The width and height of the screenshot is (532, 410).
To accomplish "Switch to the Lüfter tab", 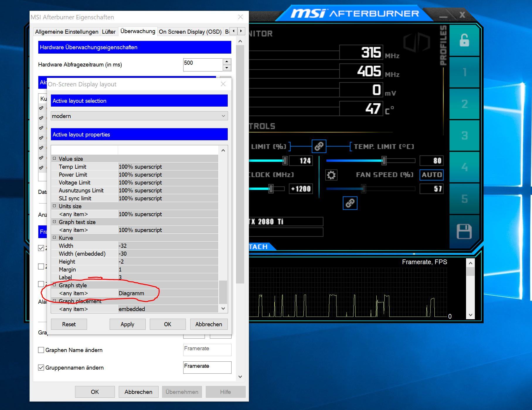I will click(108, 32).
